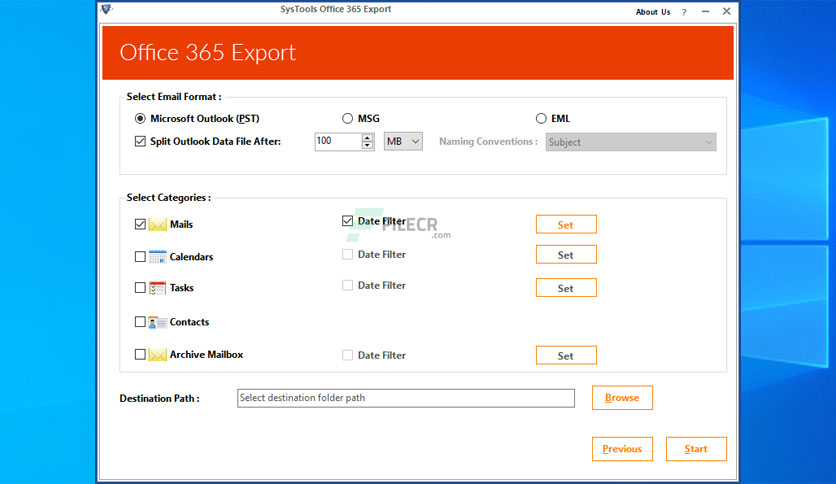Enable the Contacts category checkbox
836x484 pixels.
140,322
